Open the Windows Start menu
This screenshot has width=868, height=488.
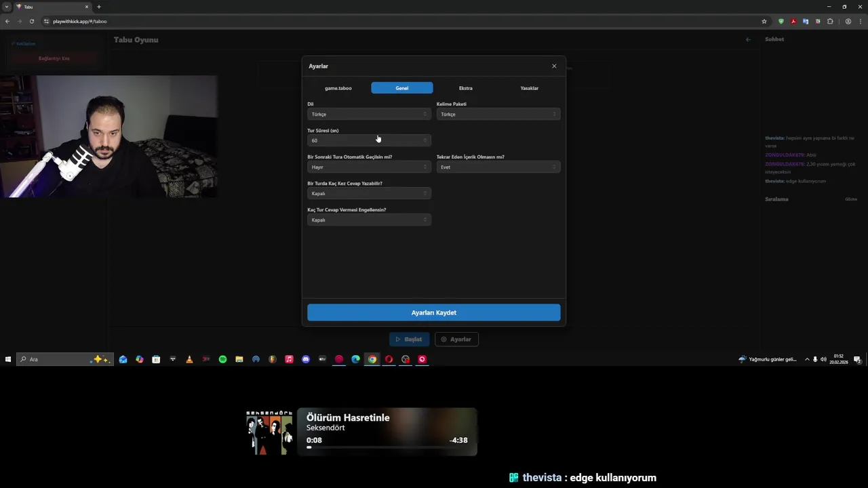tap(8, 359)
